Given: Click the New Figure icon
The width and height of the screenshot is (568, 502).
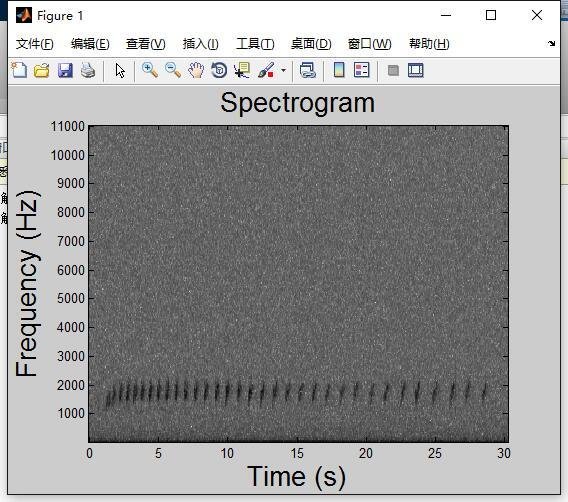Looking at the screenshot, I should [19, 70].
